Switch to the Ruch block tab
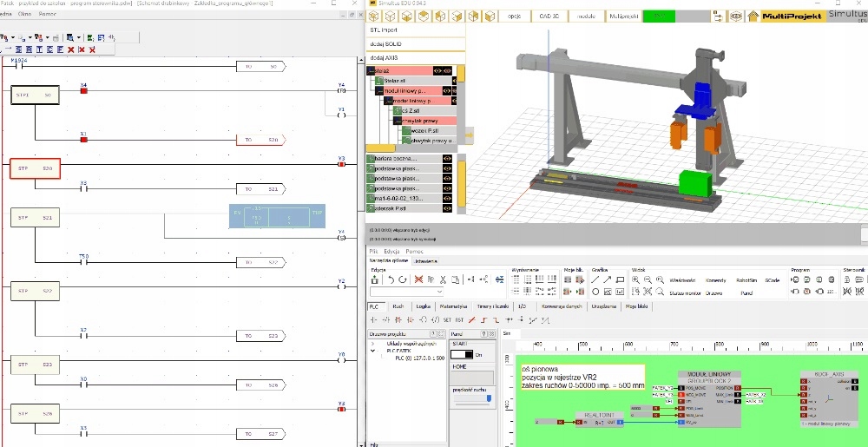The image size is (868, 447). 398,306
